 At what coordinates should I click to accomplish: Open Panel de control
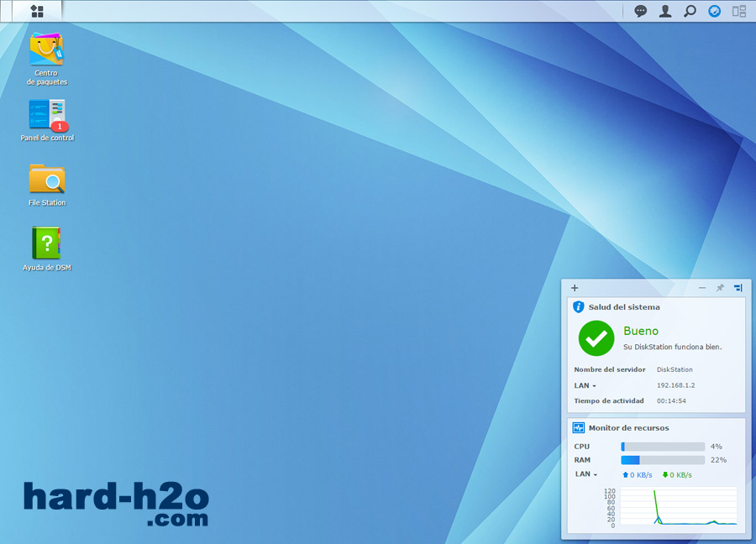pyautogui.click(x=47, y=120)
